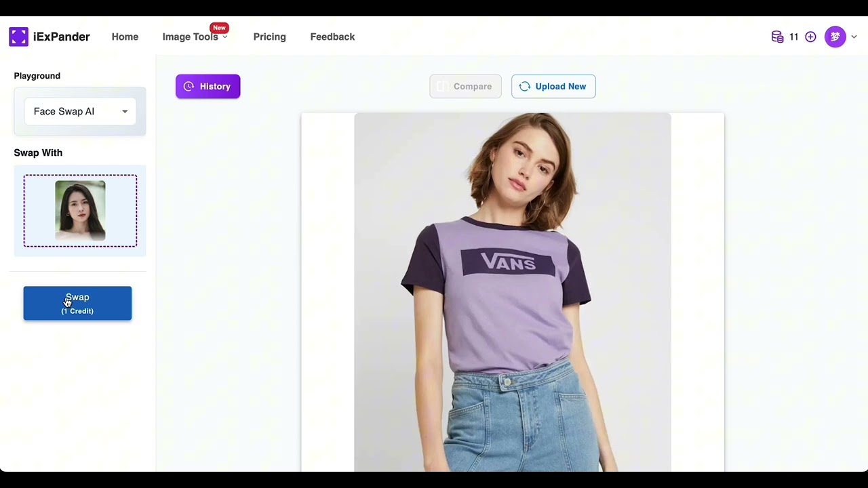The image size is (868, 488).
Task: Click the New badge on Image Tools
Action: pyautogui.click(x=219, y=28)
